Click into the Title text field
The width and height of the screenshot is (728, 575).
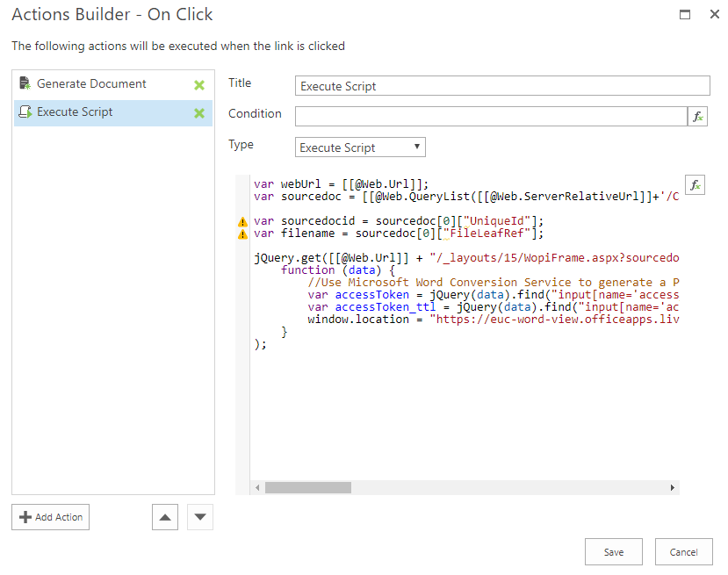click(502, 86)
